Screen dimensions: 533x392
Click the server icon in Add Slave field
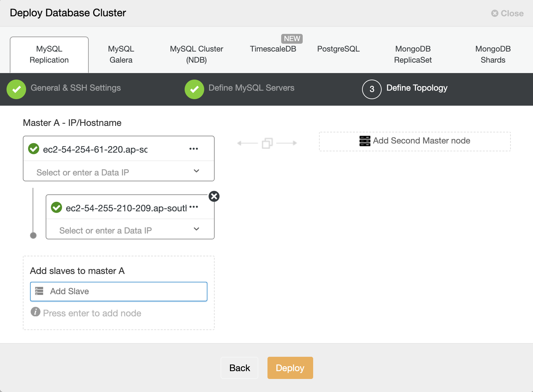[x=39, y=291]
